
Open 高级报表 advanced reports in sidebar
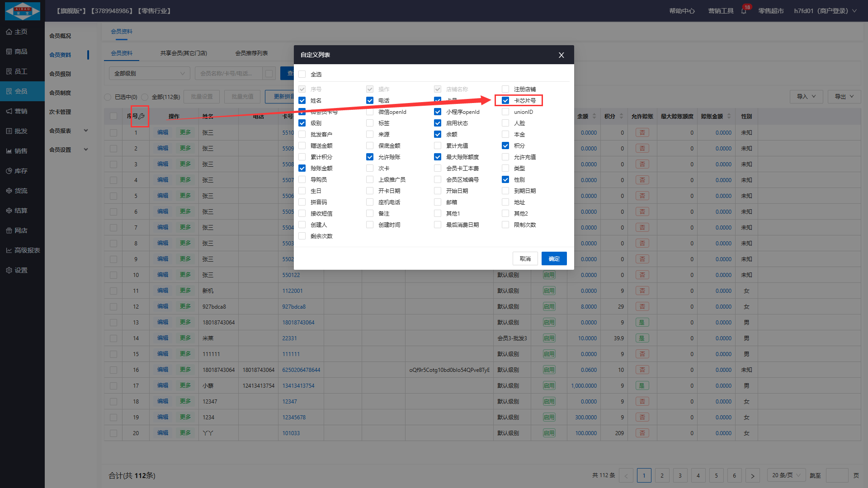[27, 250]
